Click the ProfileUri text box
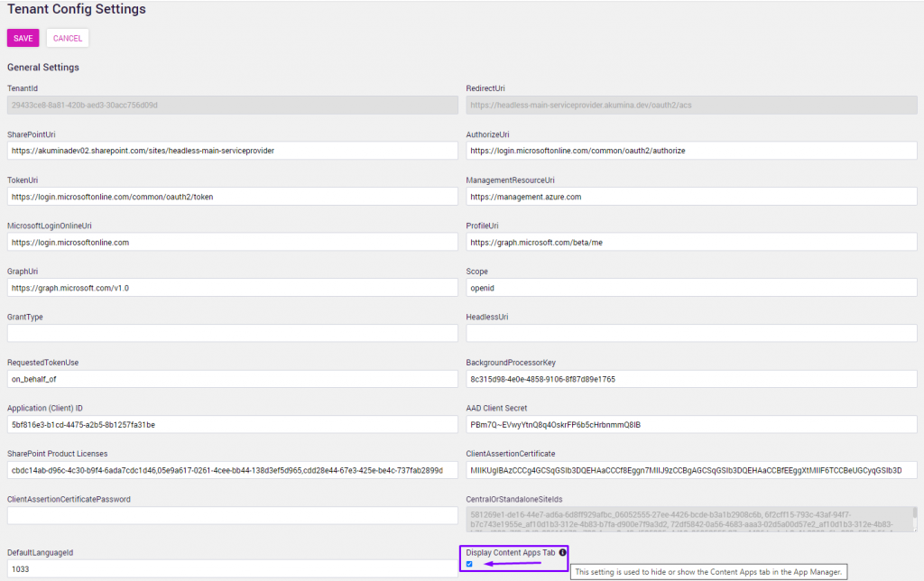This screenshot has width=924, height=581. pyautogui.click(x=690, y=242)
